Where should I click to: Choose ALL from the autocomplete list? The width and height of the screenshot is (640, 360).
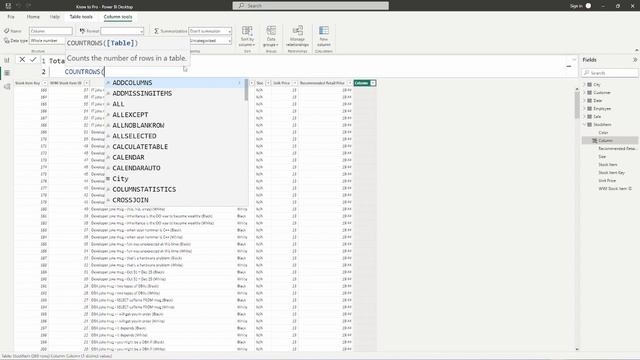point(176,104)
